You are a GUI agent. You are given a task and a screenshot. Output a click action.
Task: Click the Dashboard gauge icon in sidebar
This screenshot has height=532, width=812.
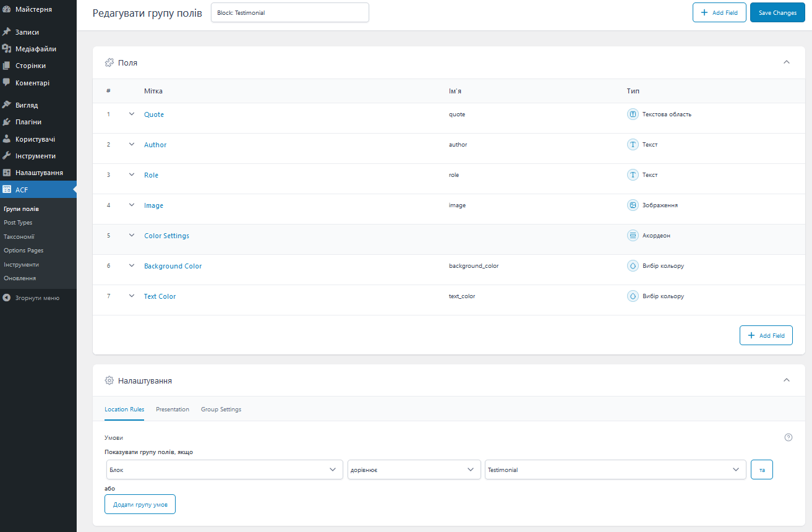[7, 9]
